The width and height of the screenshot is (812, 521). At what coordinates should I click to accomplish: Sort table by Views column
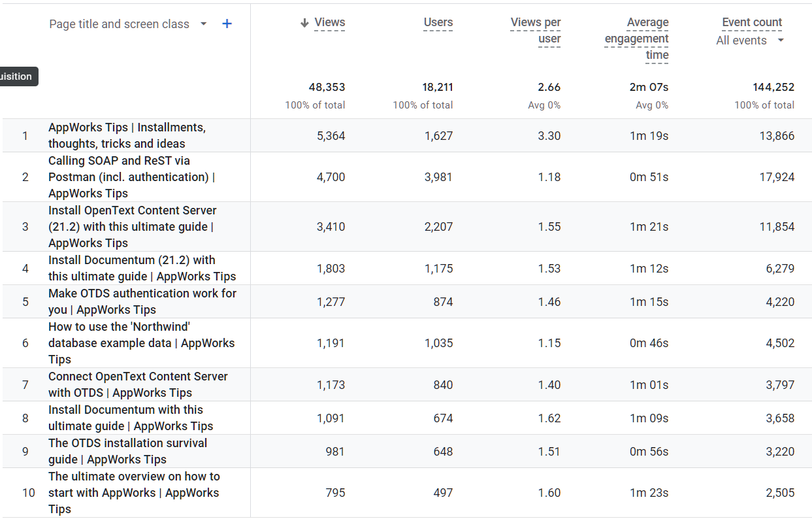pyautogui.click(x=329, y=23)
